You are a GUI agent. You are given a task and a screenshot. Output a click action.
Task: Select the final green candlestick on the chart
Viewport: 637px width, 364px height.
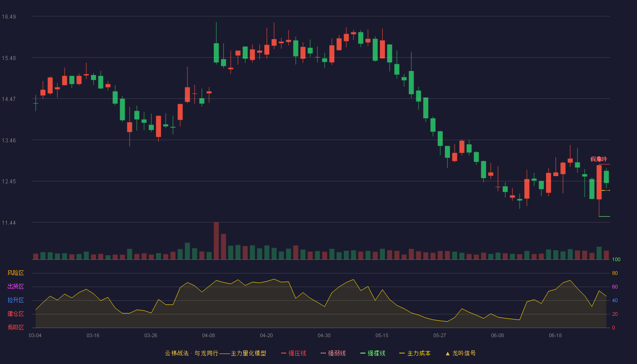[607, 177]
